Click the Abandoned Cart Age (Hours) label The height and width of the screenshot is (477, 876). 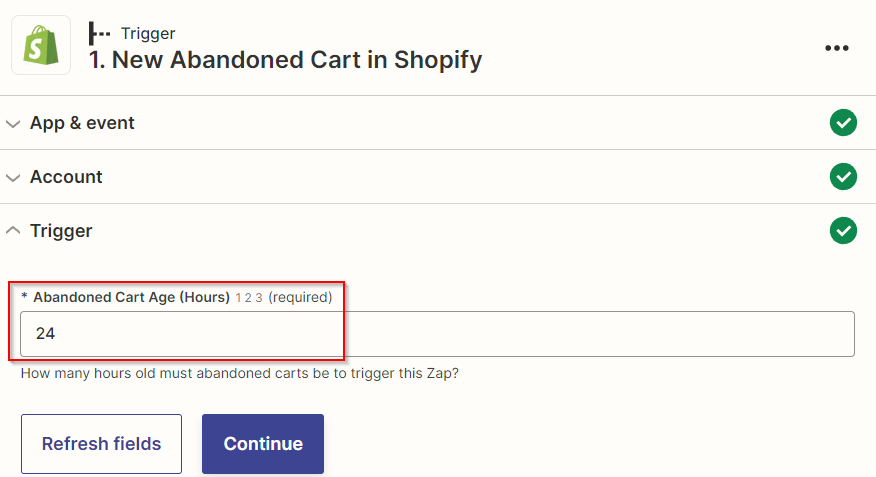131,297
